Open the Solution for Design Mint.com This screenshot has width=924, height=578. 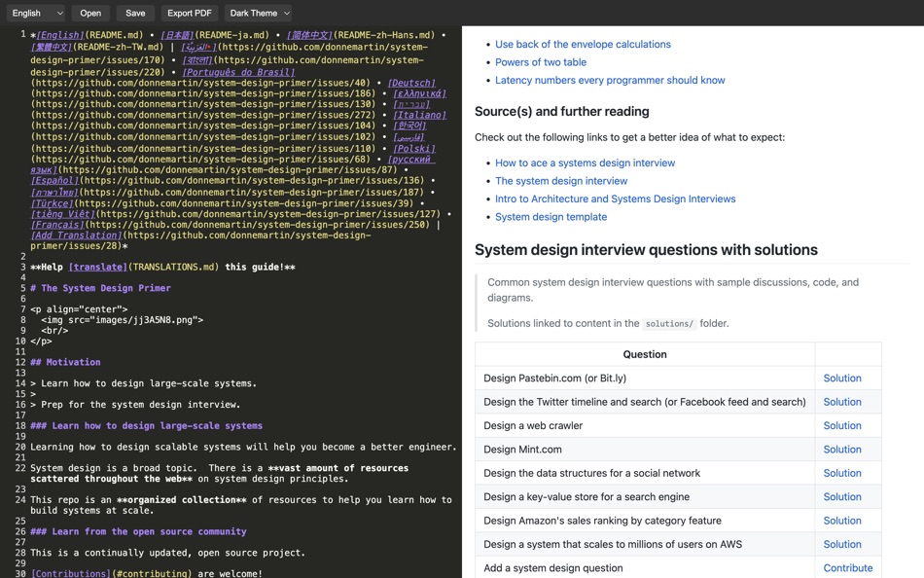click(842, 449)
